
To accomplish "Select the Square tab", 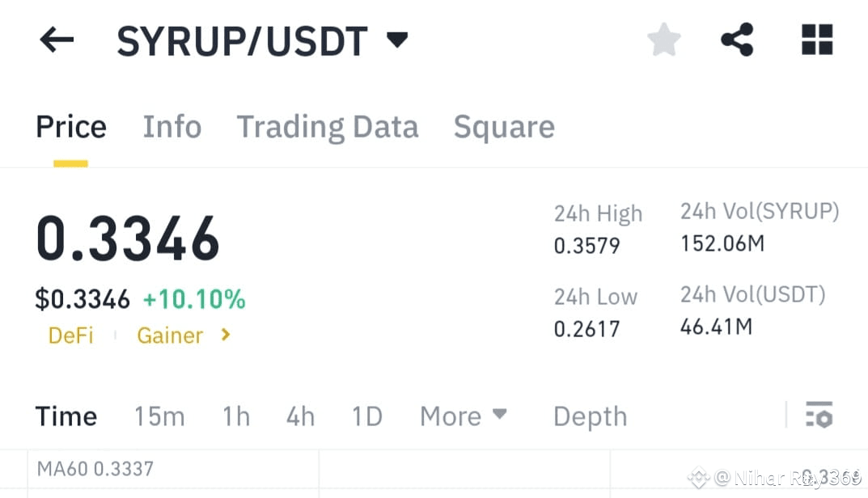I will (504, 126).
